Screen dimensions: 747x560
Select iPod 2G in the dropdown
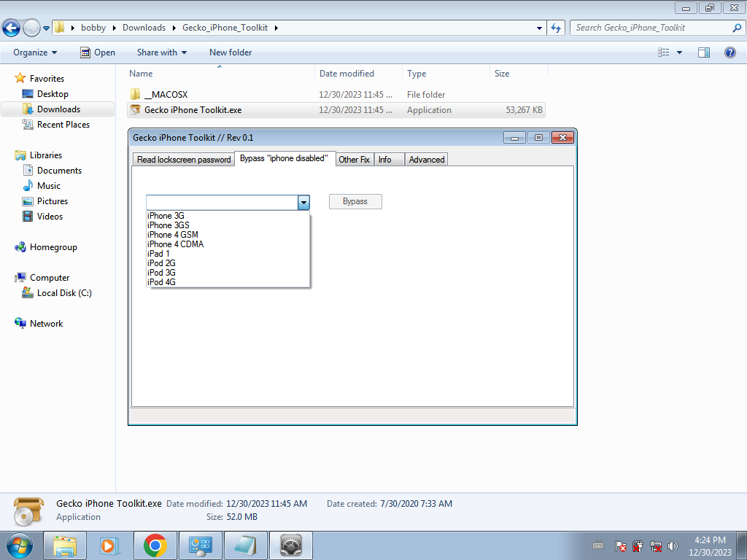[228, 263]
